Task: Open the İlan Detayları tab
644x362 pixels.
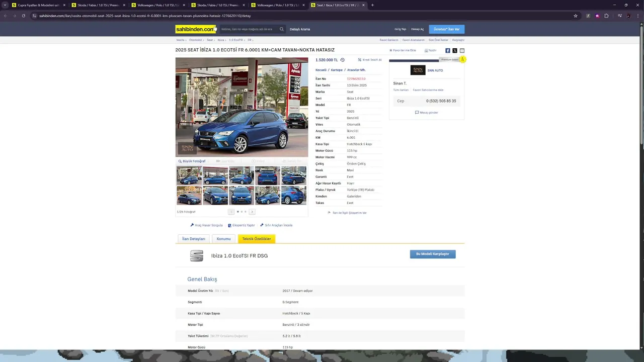Action: click(x=194, y=239)
